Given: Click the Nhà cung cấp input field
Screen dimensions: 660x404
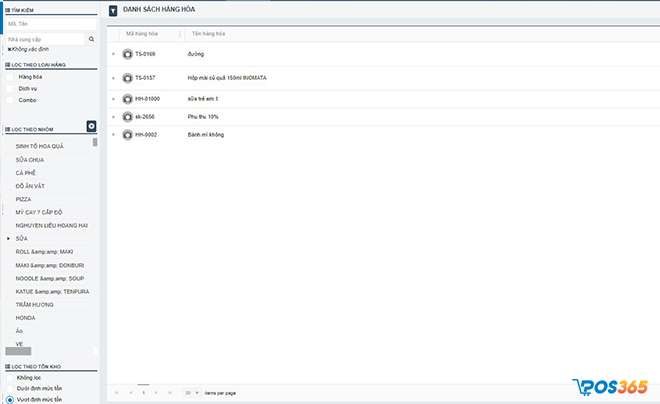Looking at the screenshot, I should click(x=45, y=39).
